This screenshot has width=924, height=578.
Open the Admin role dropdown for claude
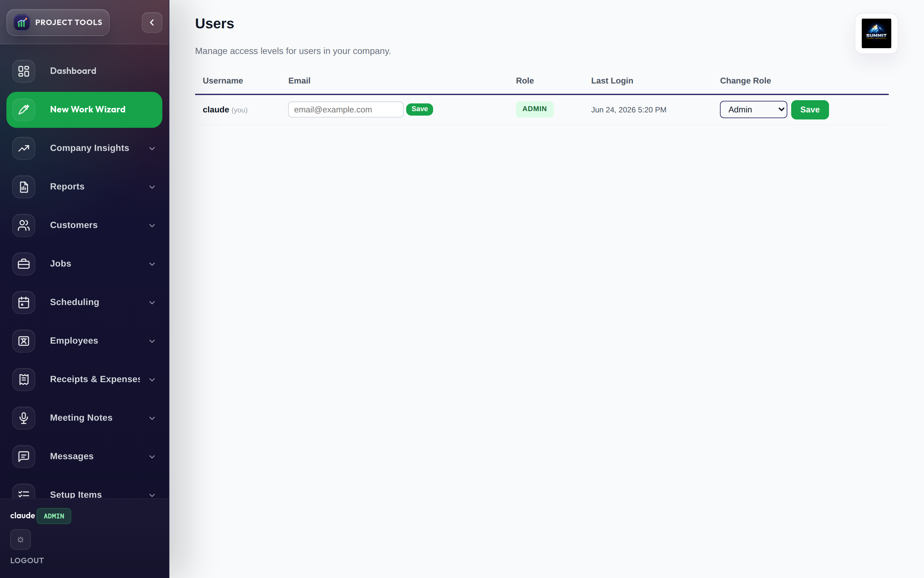tap(753, 110)
